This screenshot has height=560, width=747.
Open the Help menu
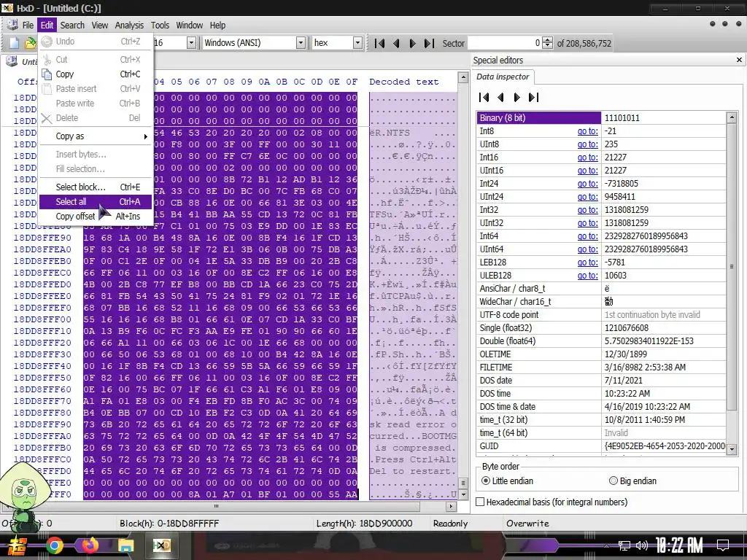tap(217, 26)
